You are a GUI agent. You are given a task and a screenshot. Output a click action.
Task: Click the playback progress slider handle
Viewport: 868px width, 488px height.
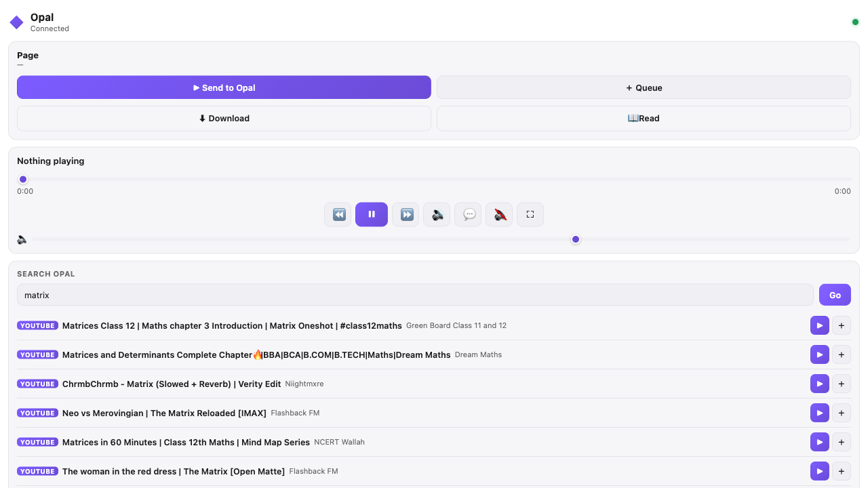pos(23,180)
